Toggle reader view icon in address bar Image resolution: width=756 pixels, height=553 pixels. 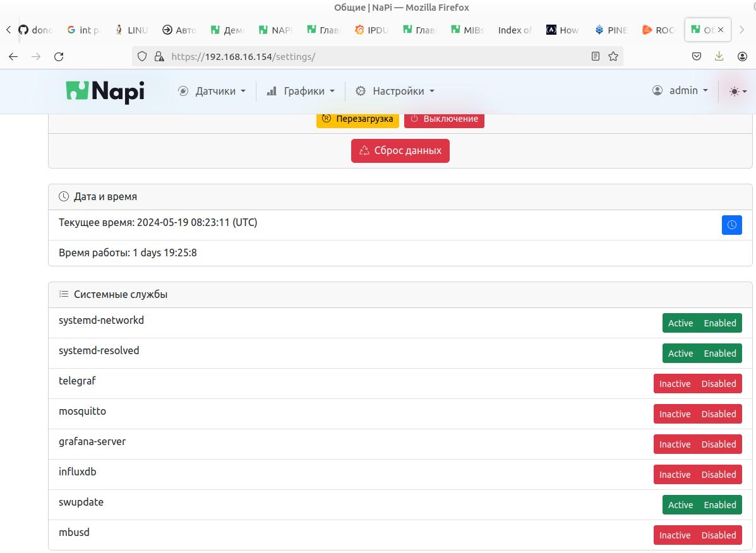click(595, 56)
